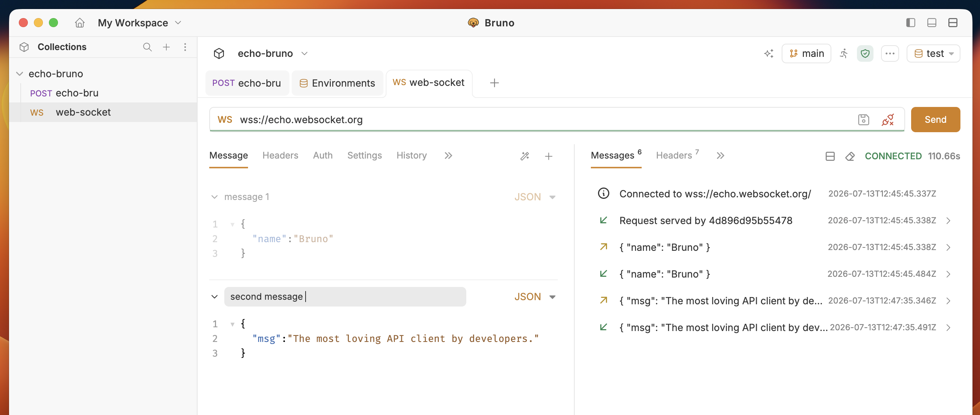Edit the wss://echo.websocket.org URL field
The height and width of the screenshot is (415, 980).
[544, 119]
